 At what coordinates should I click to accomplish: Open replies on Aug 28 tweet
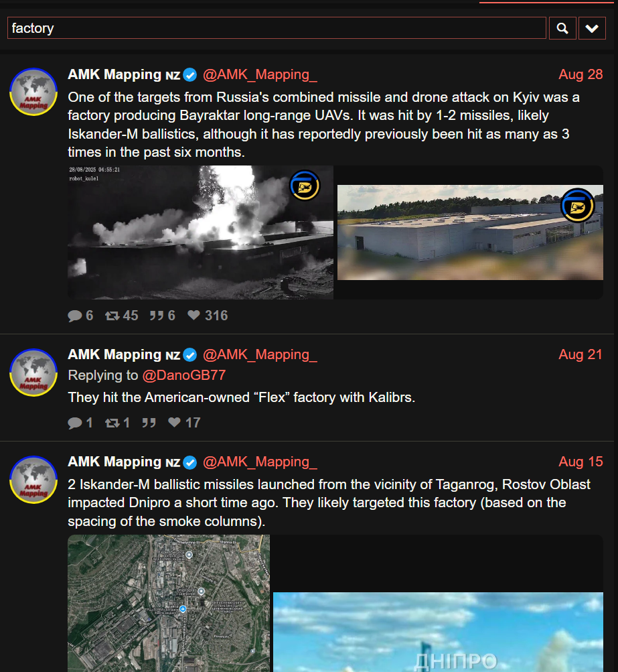pyautogui.click(x=75, y=316)
